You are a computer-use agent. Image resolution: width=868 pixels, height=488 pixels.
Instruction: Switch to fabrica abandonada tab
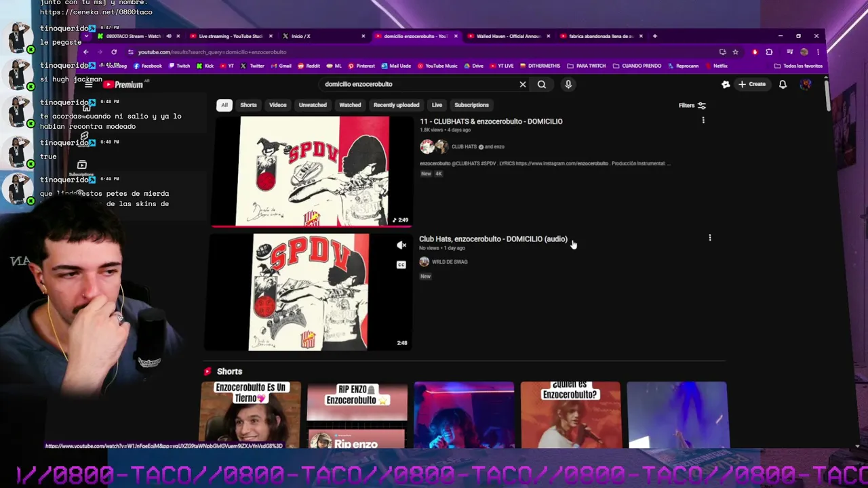click(599, 36)
